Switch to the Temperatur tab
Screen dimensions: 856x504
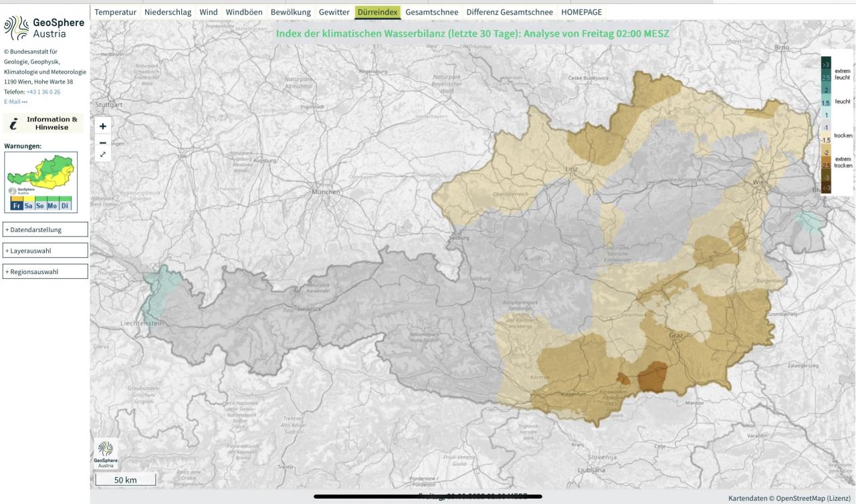click(x=115, y=12)
